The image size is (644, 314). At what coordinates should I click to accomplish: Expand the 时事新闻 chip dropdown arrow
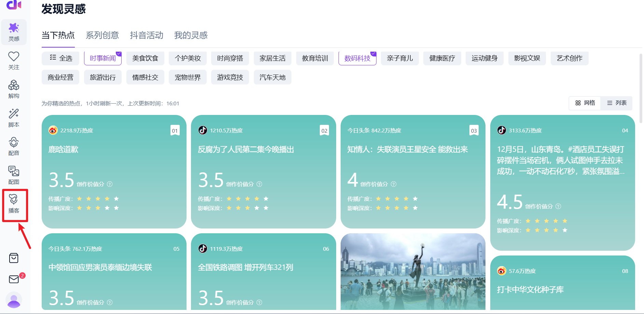pyautogui.click(x=119, y=53)
